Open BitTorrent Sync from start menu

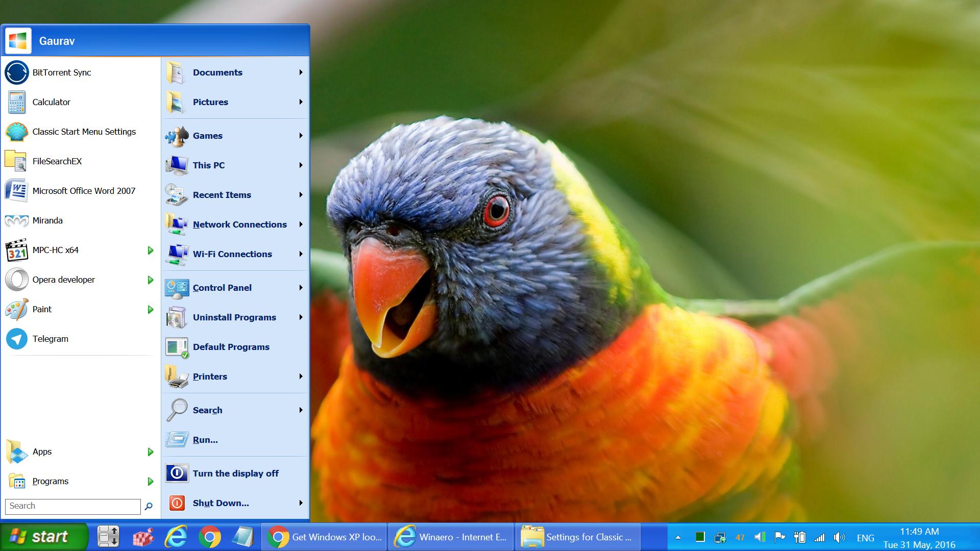[x=61, y=72]
